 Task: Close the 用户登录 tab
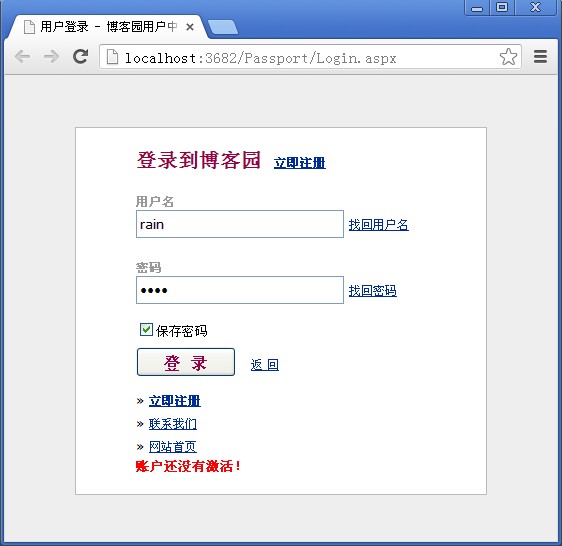[190, 27]
